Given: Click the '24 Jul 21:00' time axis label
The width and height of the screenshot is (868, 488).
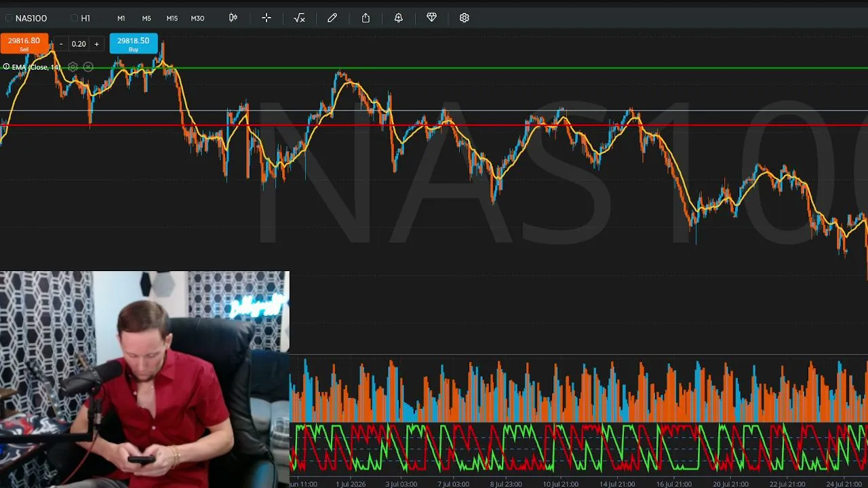Looking at the screenshot, I should (844, 484).
